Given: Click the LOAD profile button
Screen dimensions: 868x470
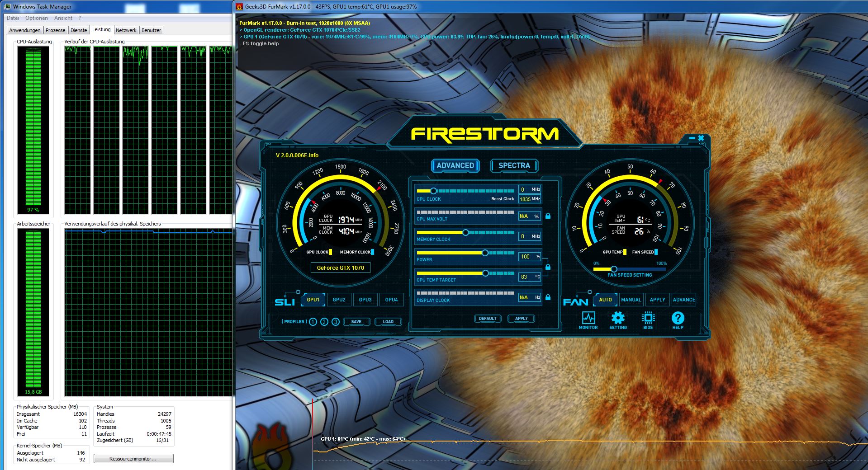Looking at the screenshot, I should 388,322.
